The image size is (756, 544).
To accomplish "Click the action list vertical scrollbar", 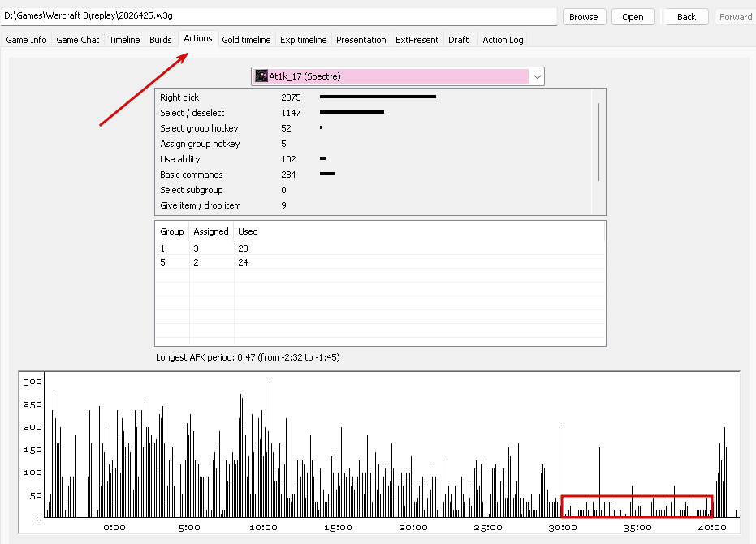I will (598, 142).
